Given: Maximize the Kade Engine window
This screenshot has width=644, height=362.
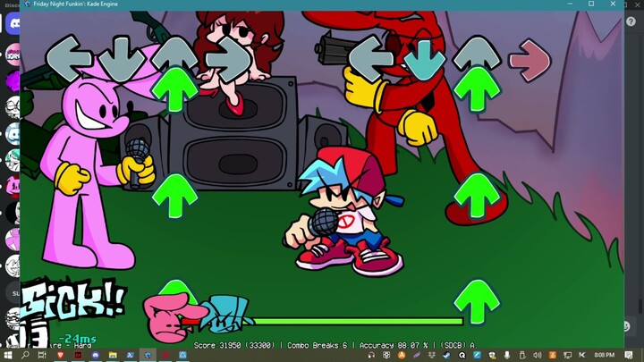Looking at the screenshot, I should pos(591,4).
